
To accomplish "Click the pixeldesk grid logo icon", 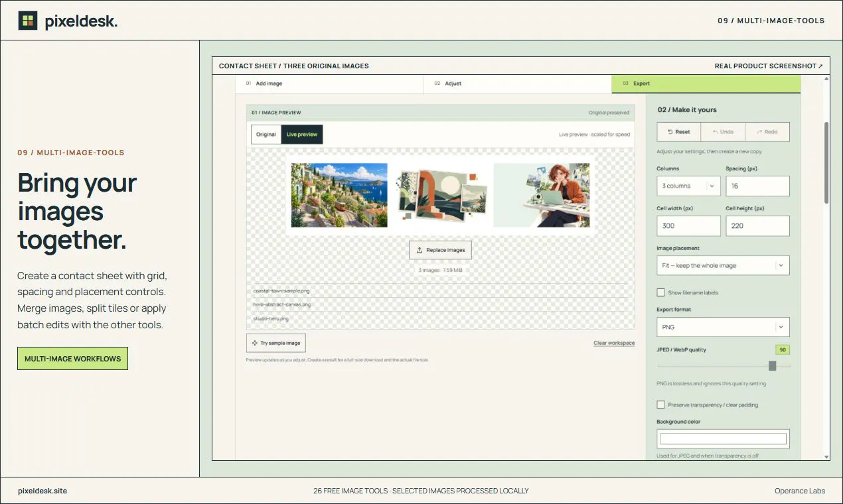I will tap(28, 21).
